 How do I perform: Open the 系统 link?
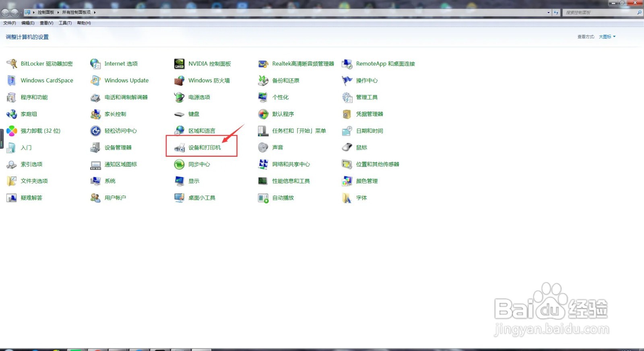[x=110, y=181]
